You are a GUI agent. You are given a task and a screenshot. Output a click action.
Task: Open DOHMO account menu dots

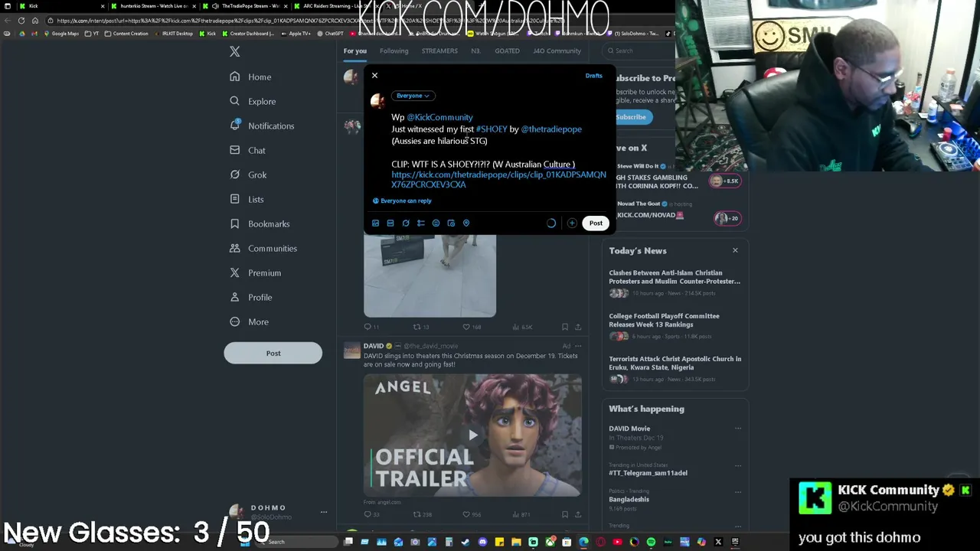click(323, 512)
